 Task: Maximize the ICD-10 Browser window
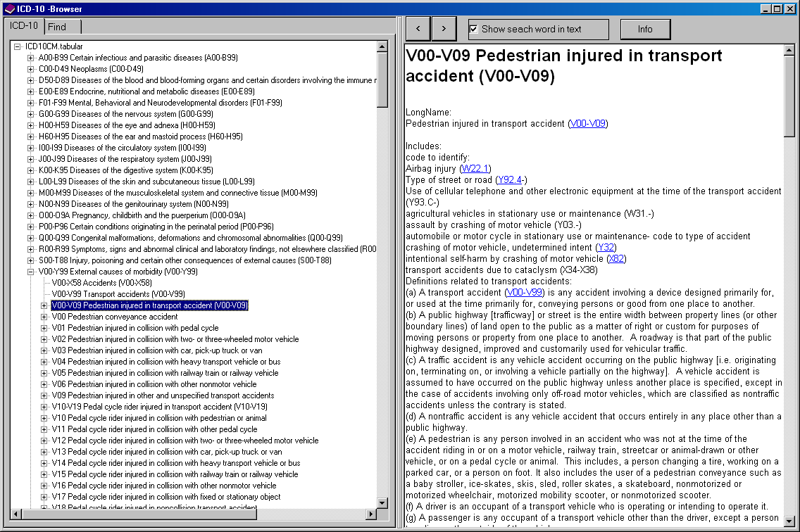pyautogui.click(x=777, y=8)
